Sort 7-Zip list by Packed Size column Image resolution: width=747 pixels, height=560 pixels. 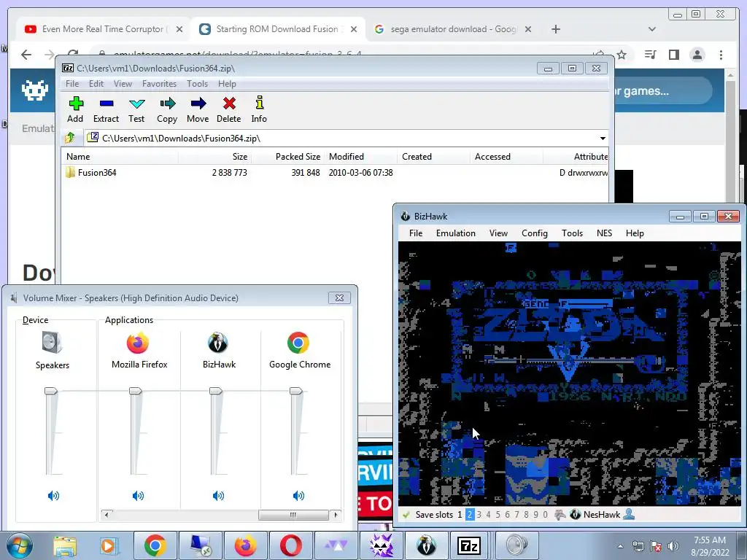(287, 157)
